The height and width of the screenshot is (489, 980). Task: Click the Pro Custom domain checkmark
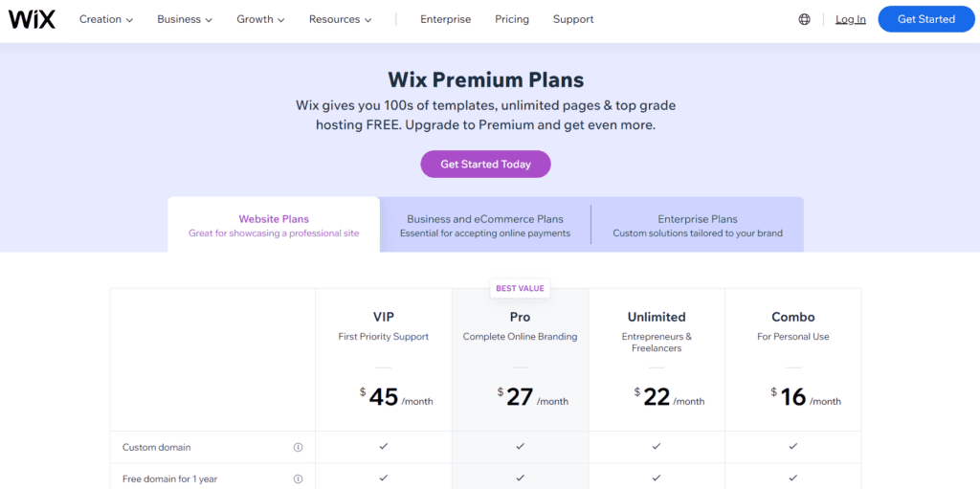pyautogui.click(x=520, y=446)
